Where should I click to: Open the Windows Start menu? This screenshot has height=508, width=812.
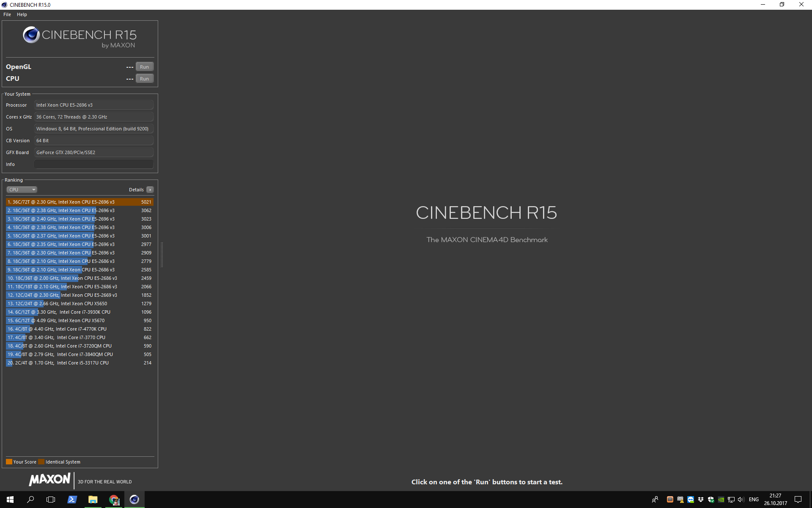(10, 500)
